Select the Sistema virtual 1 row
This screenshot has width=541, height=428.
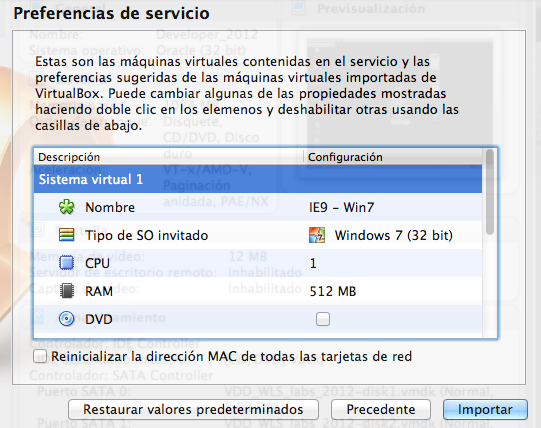click(258, 179)
